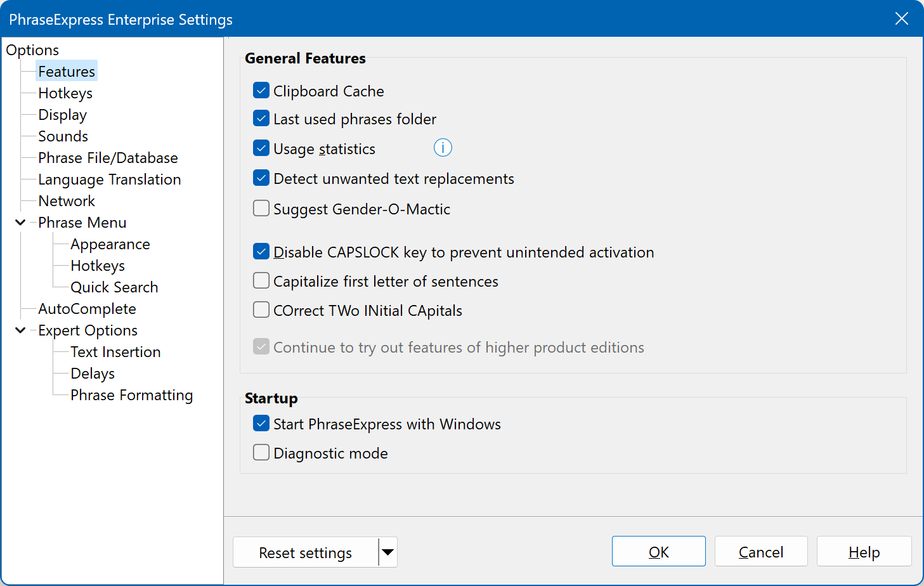
Task: Open Help for settings
Action: coord(864,552)
